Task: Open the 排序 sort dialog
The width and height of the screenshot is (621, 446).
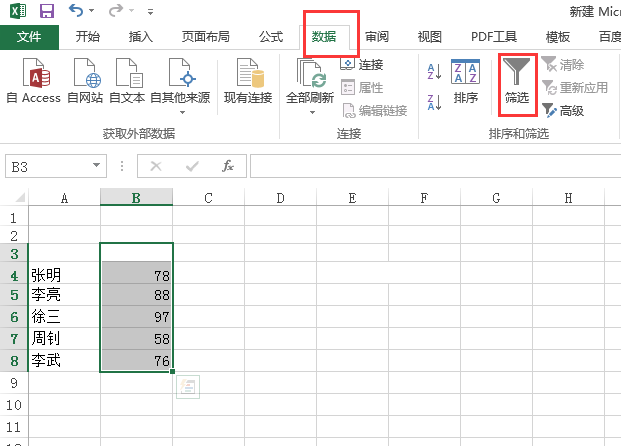Action: [x=466, y=81]
